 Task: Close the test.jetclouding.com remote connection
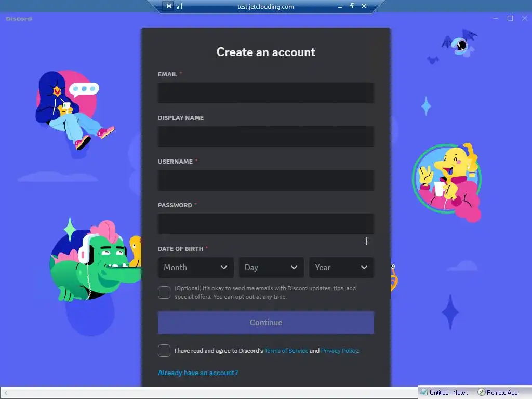click(x=364, y=6)
